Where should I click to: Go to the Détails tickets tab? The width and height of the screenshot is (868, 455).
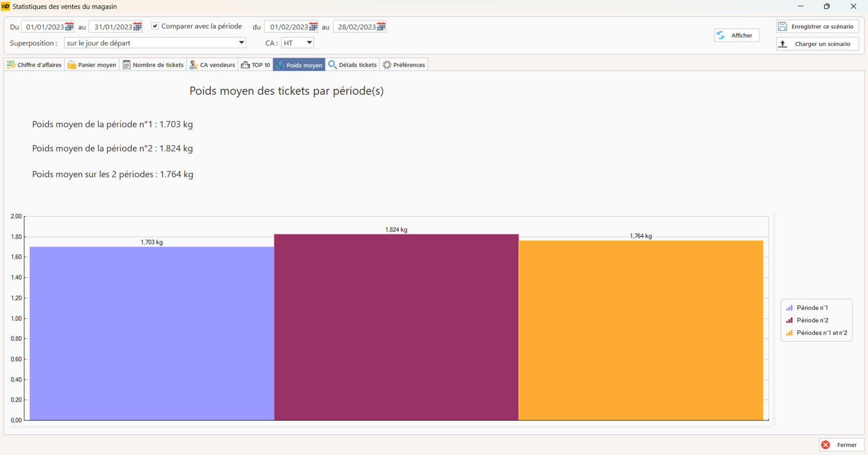pos(352,65)
